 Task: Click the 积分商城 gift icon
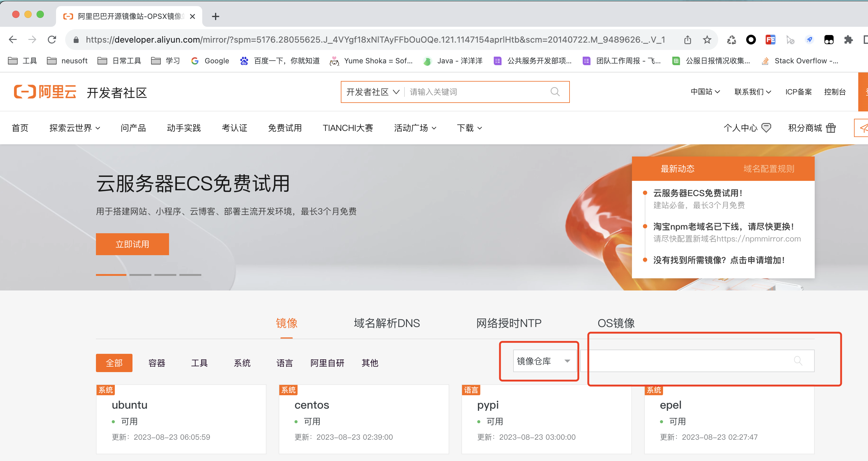[x=831, y=128]
